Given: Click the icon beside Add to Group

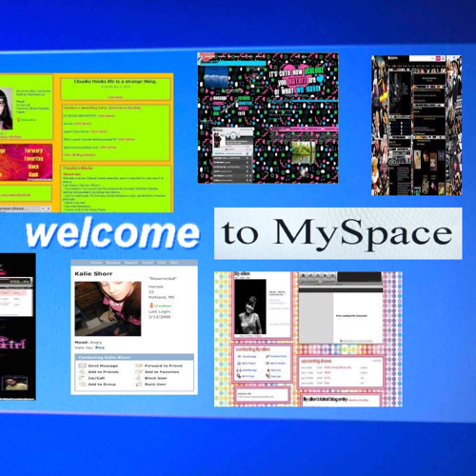Looking at the screenshot, I should (82, 385).
